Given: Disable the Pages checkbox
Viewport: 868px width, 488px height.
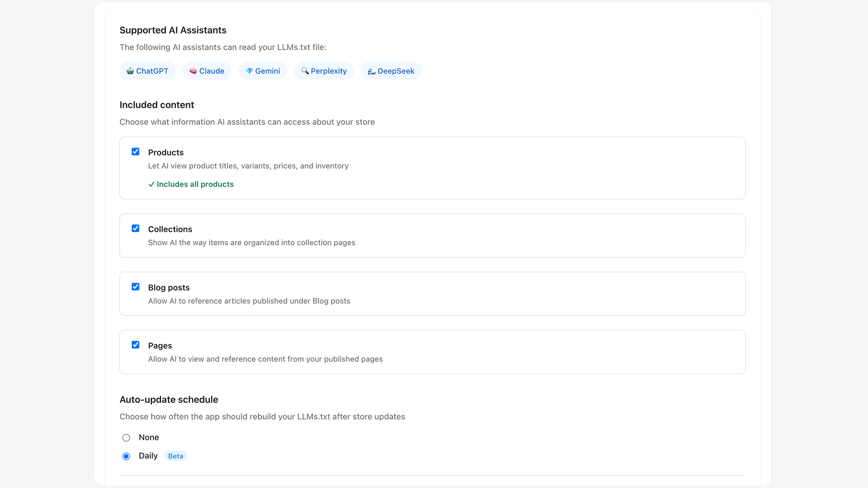Looking at the screenshot, I should (136, 344).
